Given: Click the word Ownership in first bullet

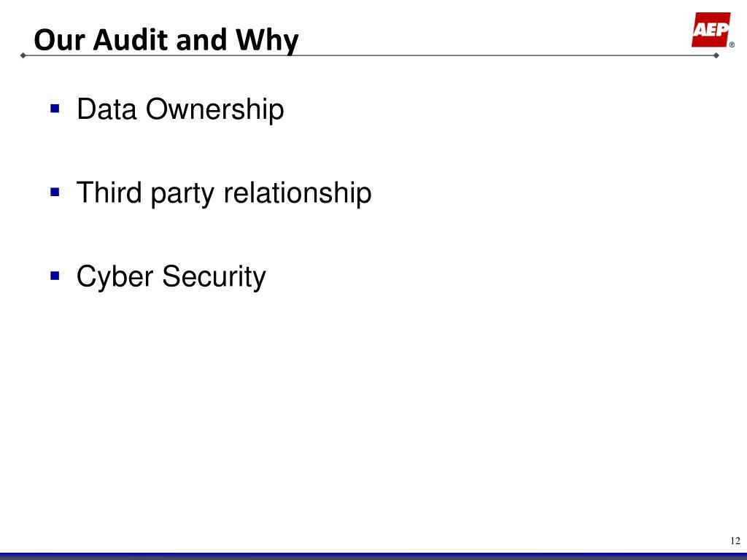Looking at the screenshot, I should (x=215, y=109).
